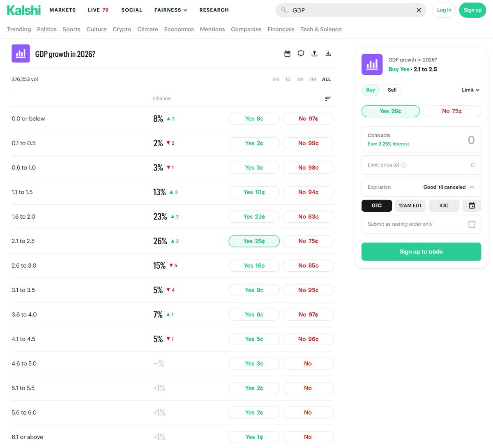This screenshot has width=493, height=448.
Task: Open the Limit order type dropdown
Action: click(x=470, y=90)
